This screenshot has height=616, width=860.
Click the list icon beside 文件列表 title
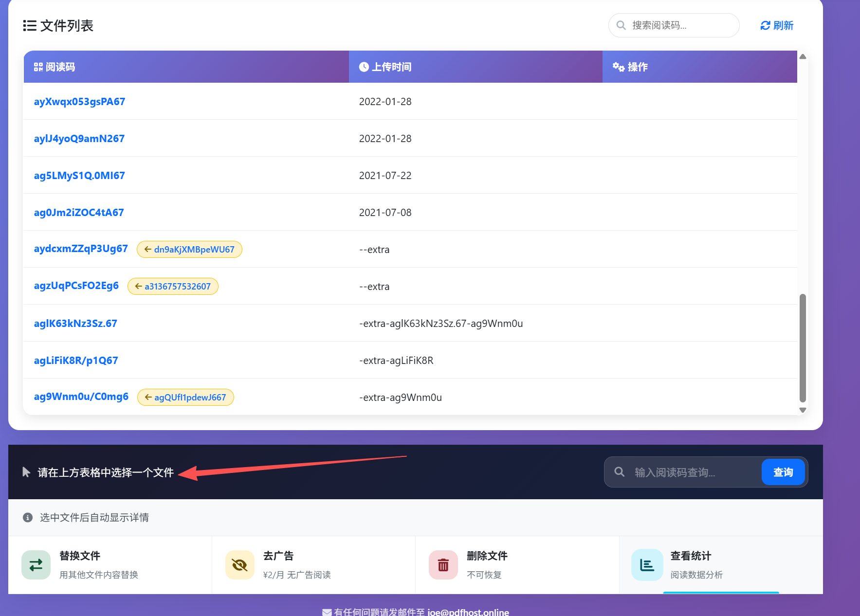point(29,26)
